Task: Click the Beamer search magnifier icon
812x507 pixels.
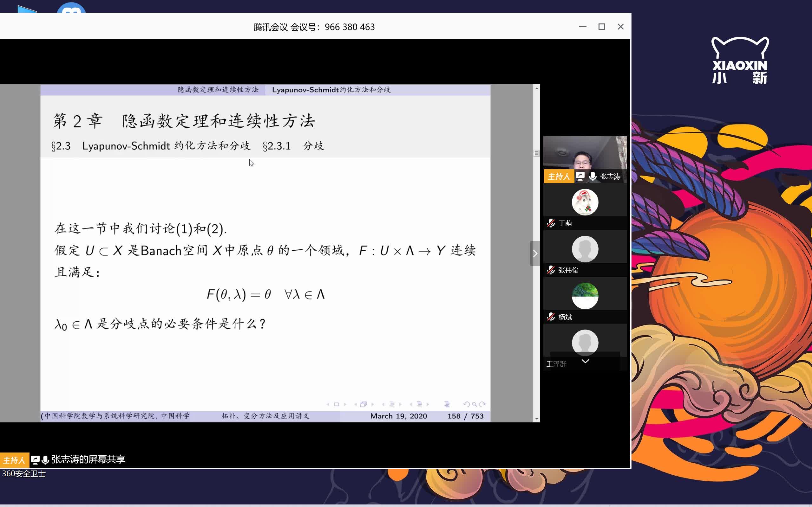Action: pos(474,404)
